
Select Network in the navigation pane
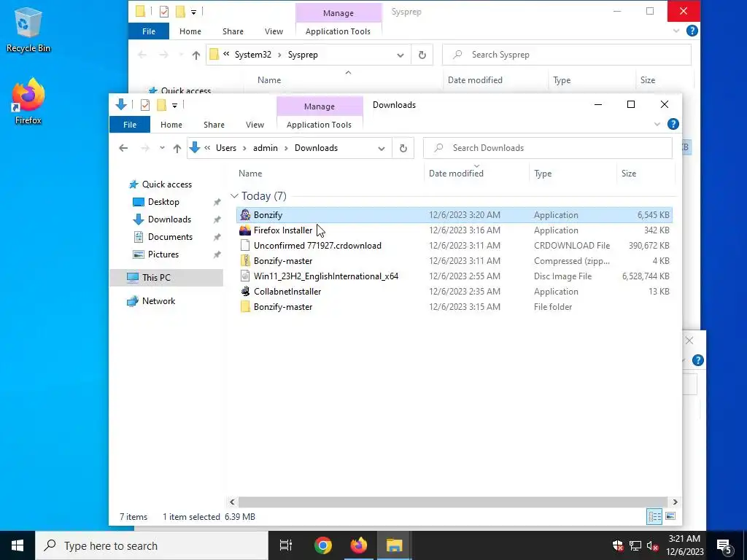coord(158,301)
